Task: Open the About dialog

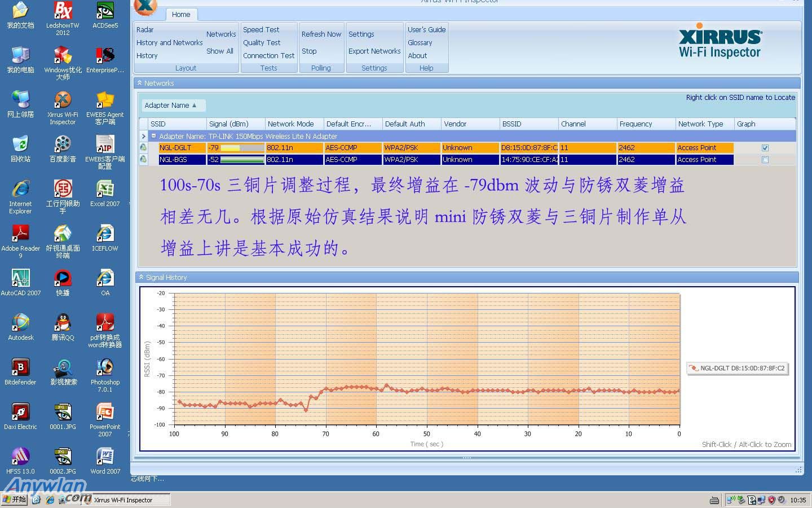Action: [x=417, y=55]
